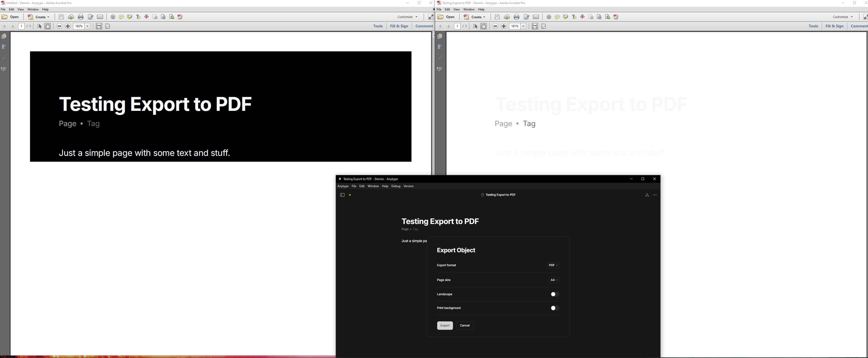868x358 pixels.
Task: Toggle Print background switch
Action: [555, 308]
